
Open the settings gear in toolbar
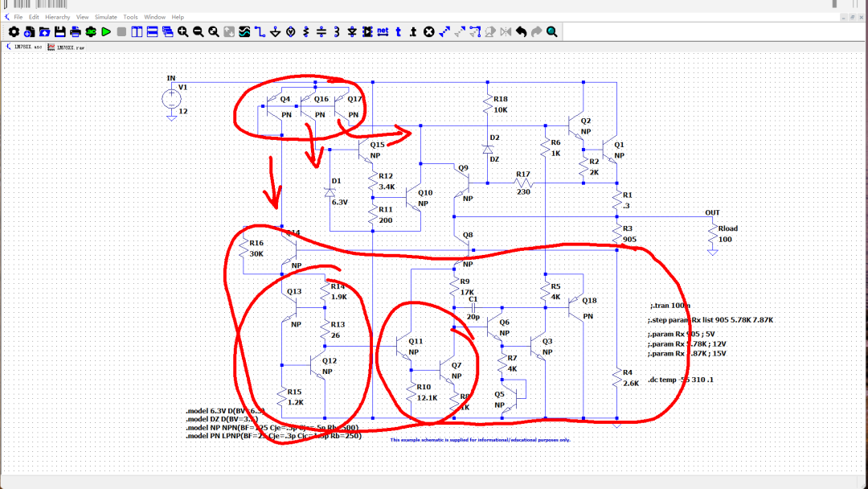(14, 31)
